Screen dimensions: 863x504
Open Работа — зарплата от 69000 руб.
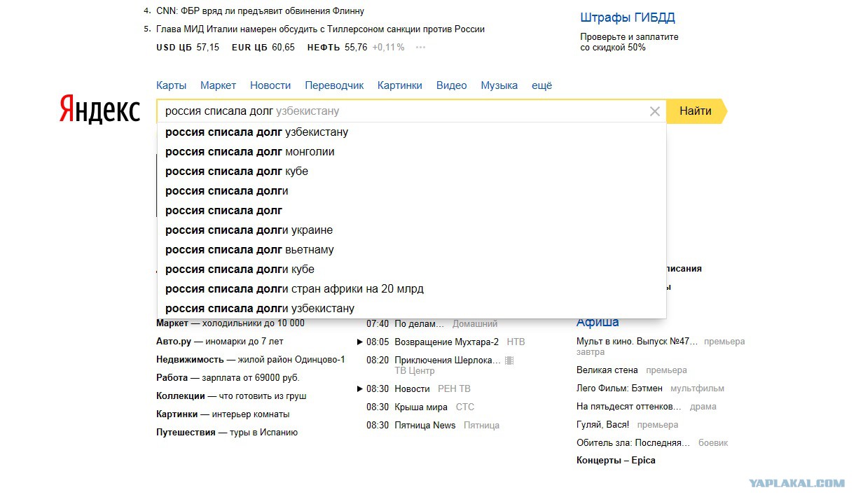pyautogui.click(x=228, y=378)
